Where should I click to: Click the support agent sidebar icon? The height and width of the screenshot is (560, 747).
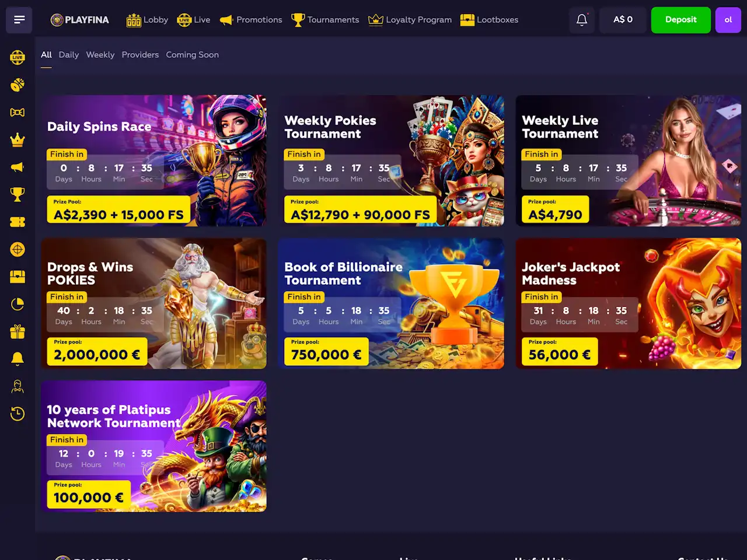point(18,386)
